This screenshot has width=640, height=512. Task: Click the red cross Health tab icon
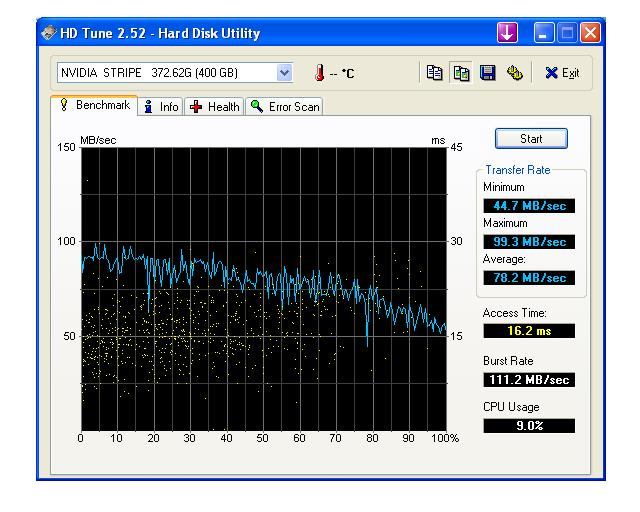[196, 107]
